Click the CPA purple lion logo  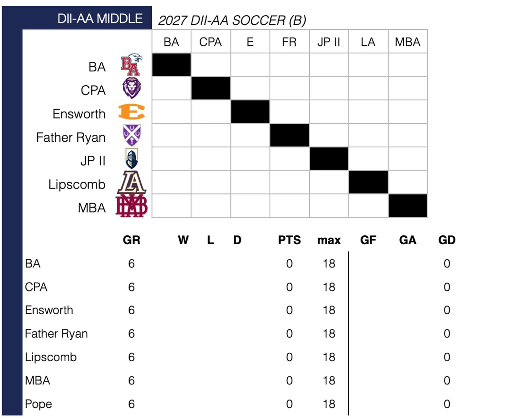(x=131, y=88)
